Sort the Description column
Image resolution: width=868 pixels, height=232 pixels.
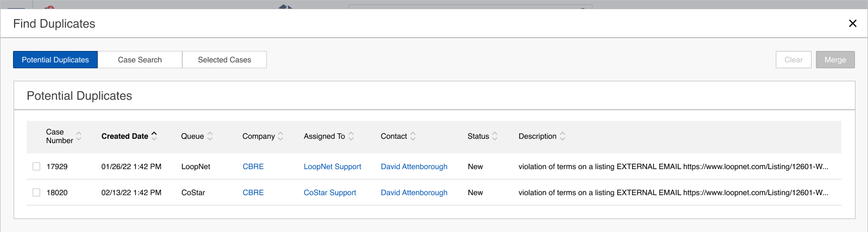point(563,136)
